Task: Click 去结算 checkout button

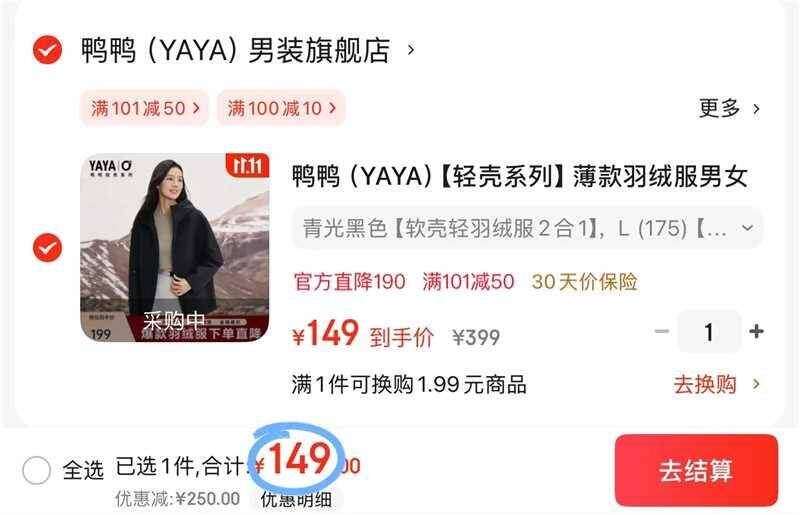Action: [x=696, y=470]
